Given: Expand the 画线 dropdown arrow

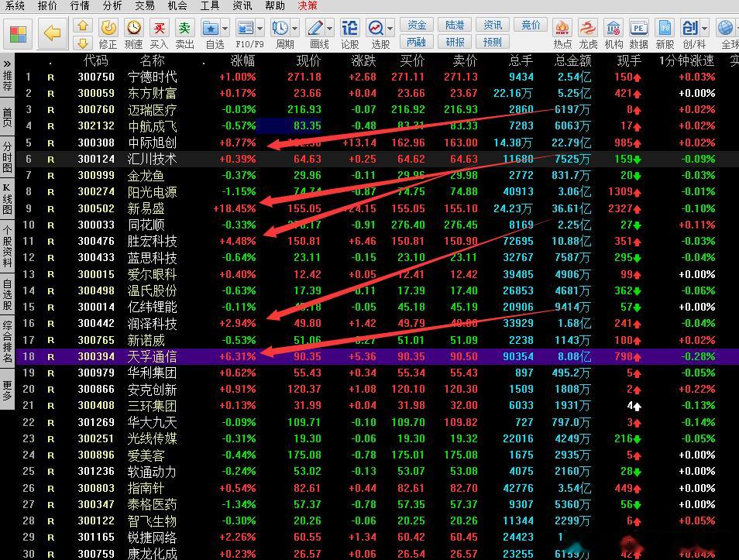Looking at the screenshot, I should [x=330, y=29].
